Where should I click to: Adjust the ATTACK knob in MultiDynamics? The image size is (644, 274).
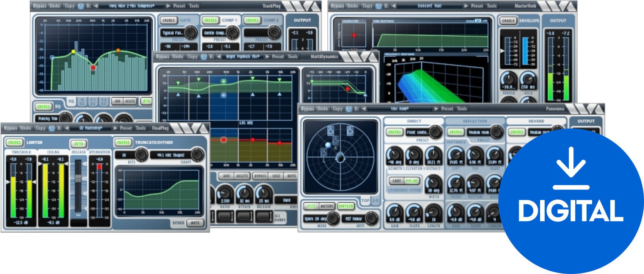click(245, 193)
